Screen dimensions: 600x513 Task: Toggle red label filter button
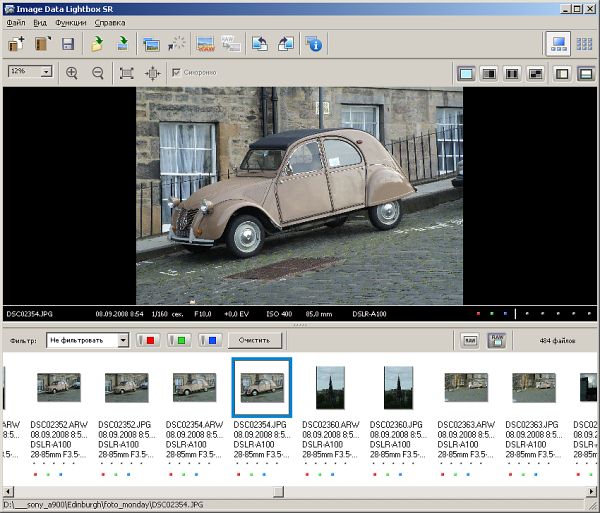pos(148,340)
